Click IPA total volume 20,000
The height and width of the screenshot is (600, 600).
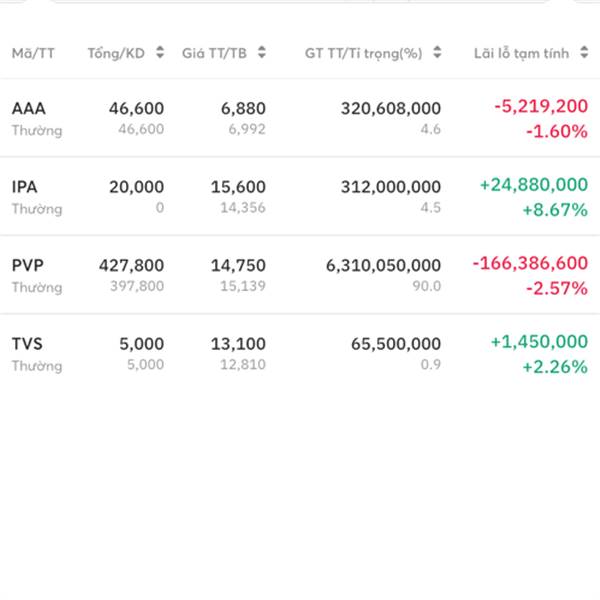[136, 186]
